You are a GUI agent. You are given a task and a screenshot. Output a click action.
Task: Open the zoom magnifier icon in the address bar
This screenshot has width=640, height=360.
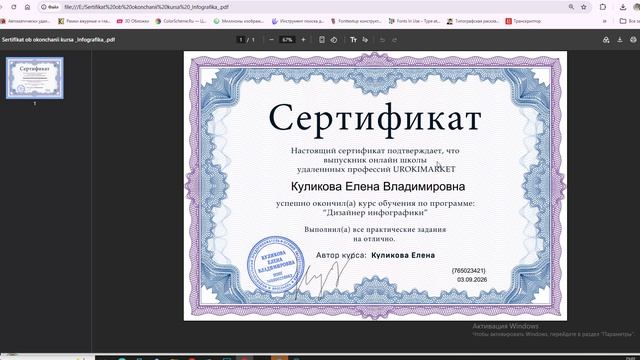[x=571, y=7]
